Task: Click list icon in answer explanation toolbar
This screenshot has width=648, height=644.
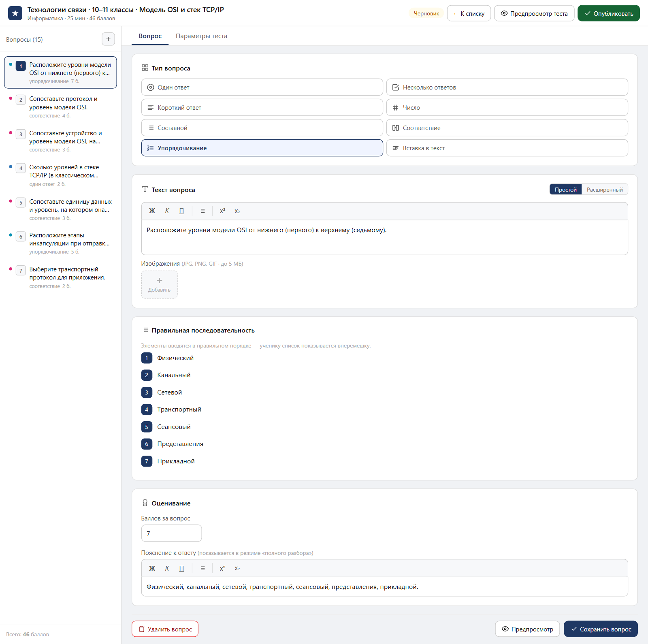Action: (203, 568)
